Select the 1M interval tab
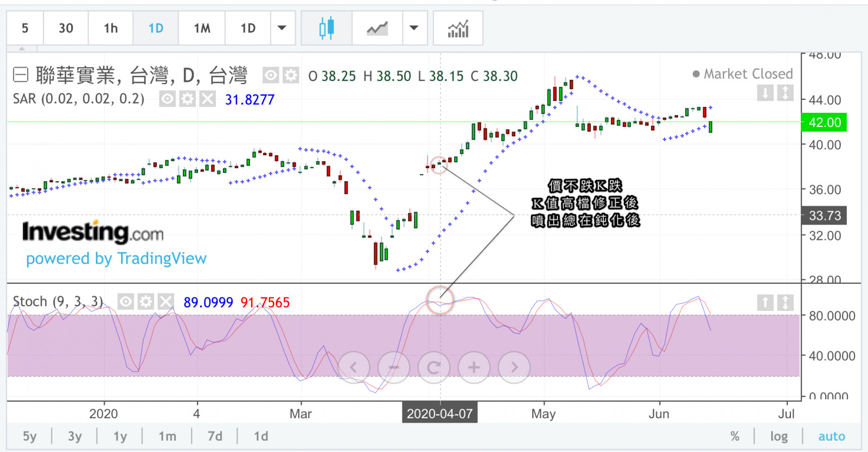868x452 pixels. (x=202, y=28)
